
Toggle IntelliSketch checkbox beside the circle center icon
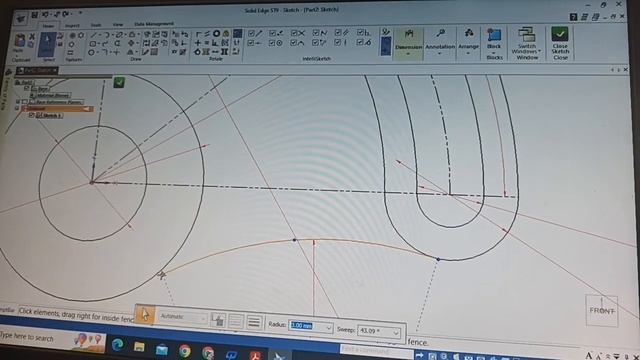tap(273, 42)
